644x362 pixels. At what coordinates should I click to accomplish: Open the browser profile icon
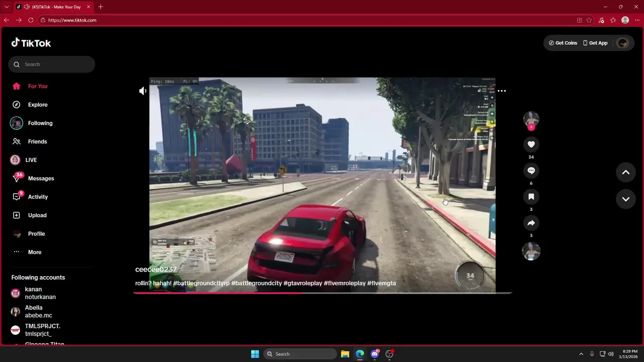(x=625, y=20)
